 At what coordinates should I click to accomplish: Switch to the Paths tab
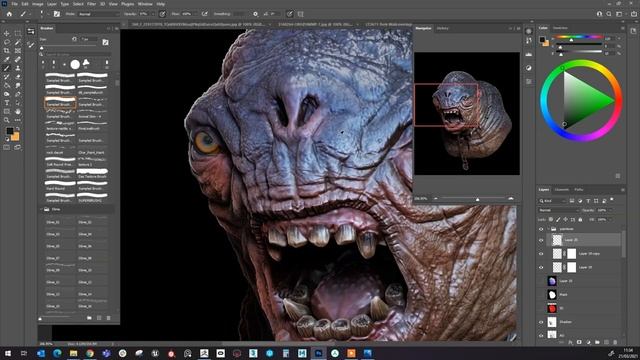pyautogui.click(x=579, y=190)
